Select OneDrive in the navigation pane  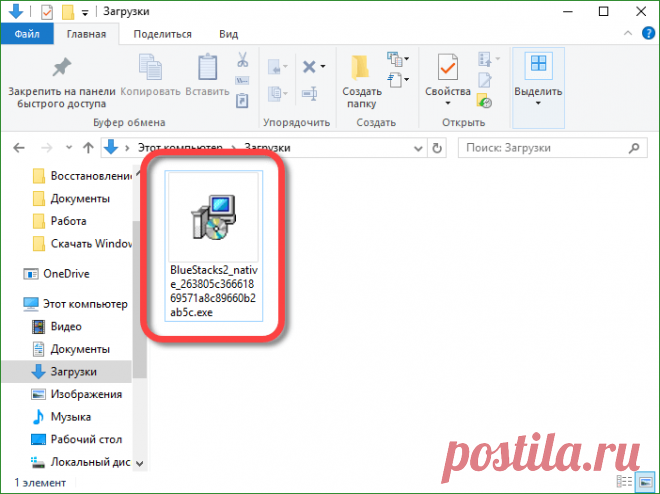point(56,274)
